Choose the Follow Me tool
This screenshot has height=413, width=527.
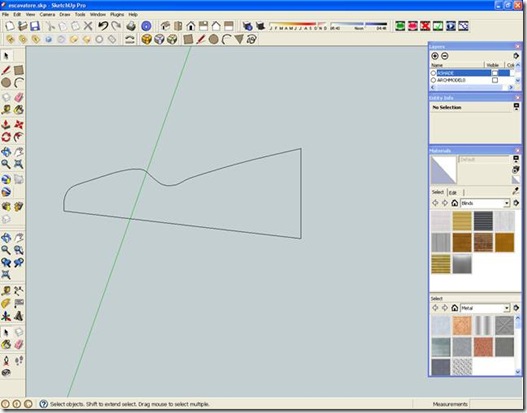pyautogui.click(x=19, y=137)
